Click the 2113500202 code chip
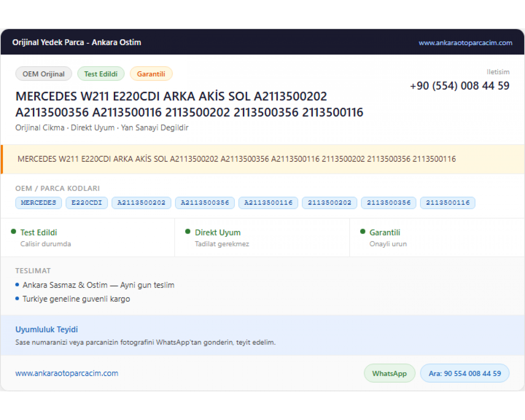Image resolution: width=525 pixels, height=420 pixels. 329,203
